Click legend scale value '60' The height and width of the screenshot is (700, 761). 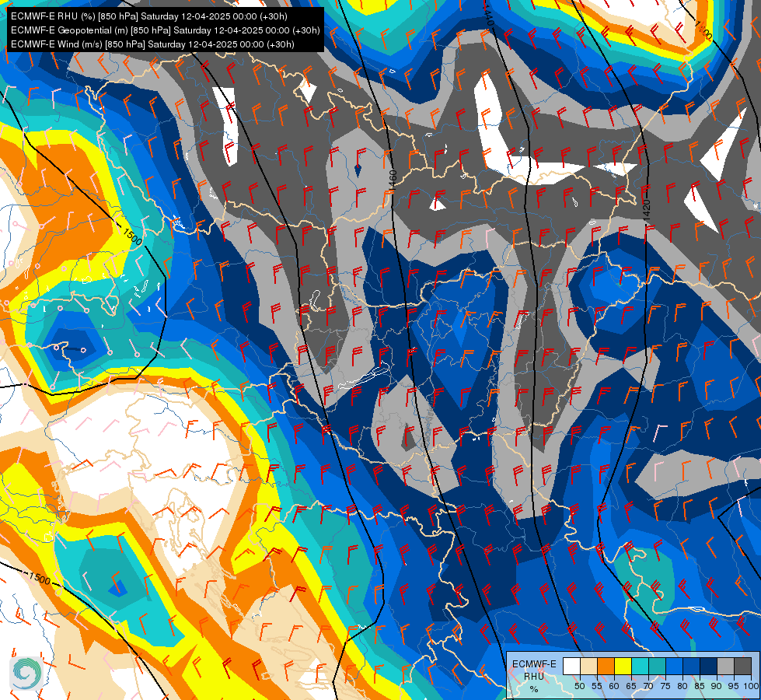614,686
